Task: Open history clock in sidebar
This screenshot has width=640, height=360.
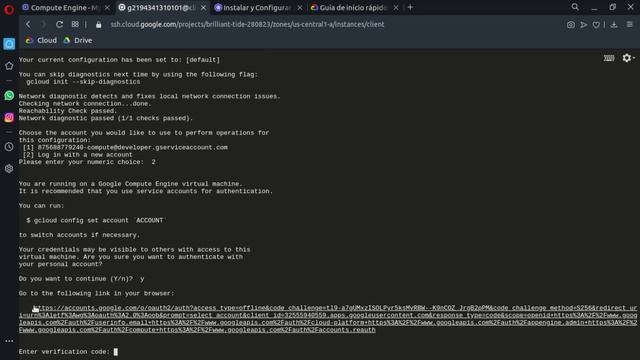Action: (x=9, y=147)
